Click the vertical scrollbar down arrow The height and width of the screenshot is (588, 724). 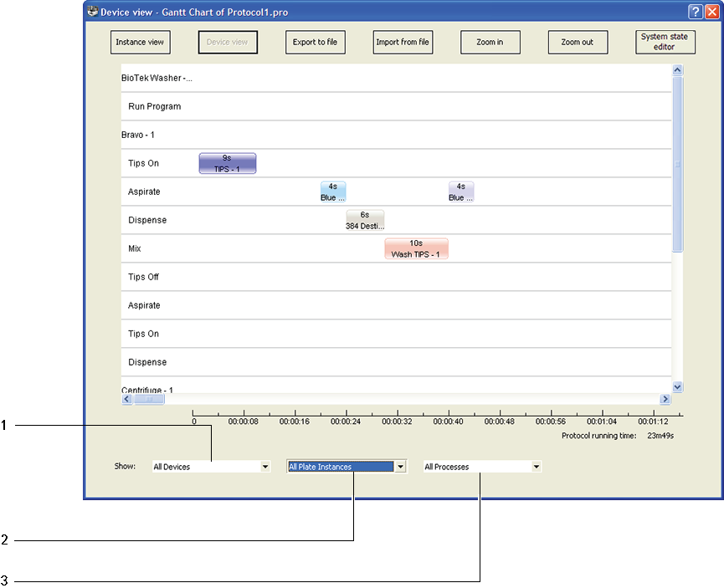(x=678, y=387)
